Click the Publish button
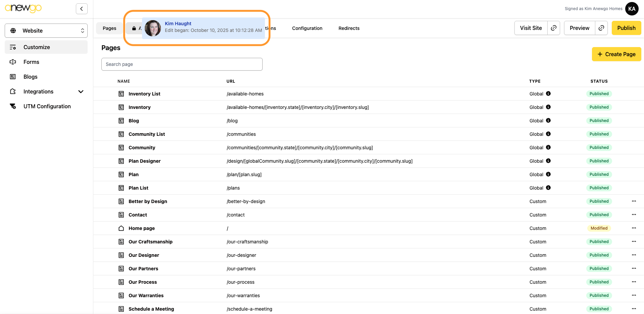The width and height of the screenshot is (644, 314). click(626, 28)
